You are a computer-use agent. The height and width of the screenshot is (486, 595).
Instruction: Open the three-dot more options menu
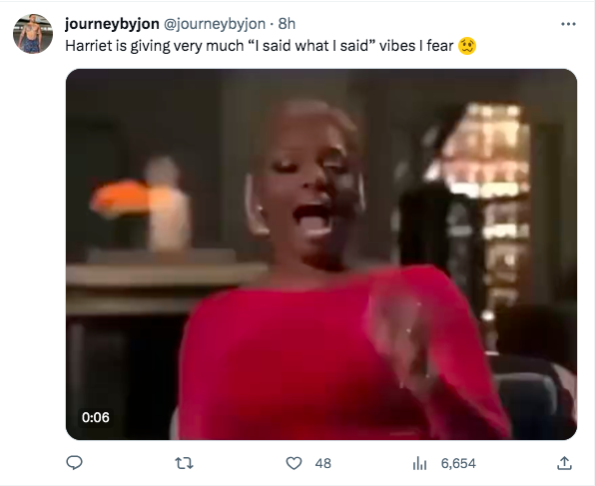point(568,24)
